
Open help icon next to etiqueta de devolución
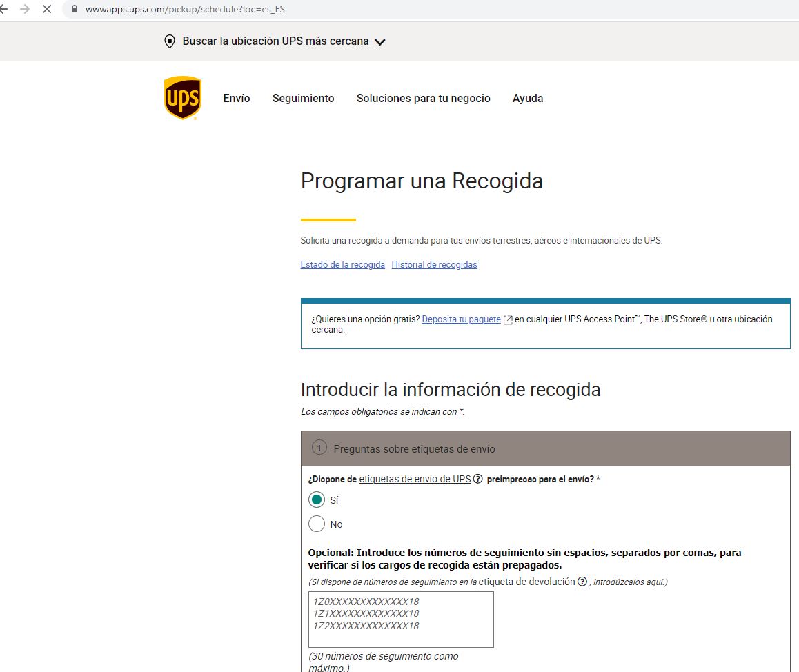click(x=582, y=582)
